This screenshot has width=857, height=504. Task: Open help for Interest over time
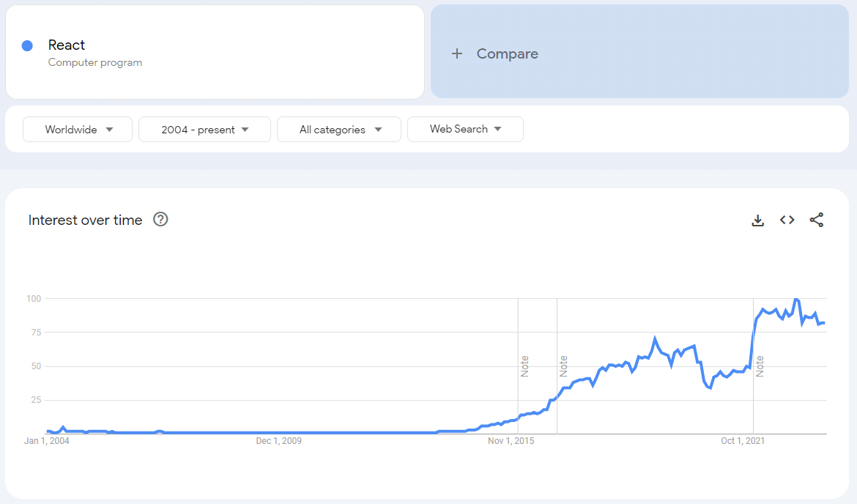[x=160, y=219]
